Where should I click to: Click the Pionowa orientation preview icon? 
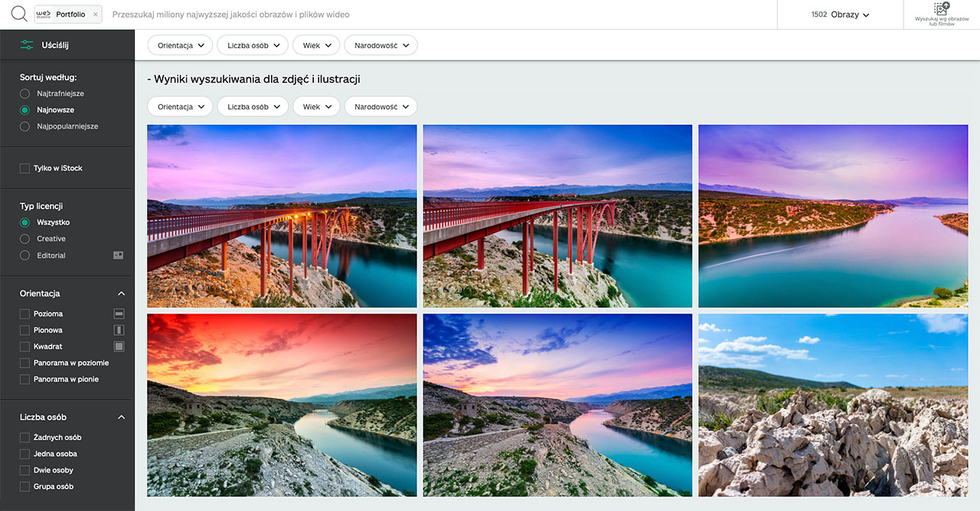(x=119, y=329)
